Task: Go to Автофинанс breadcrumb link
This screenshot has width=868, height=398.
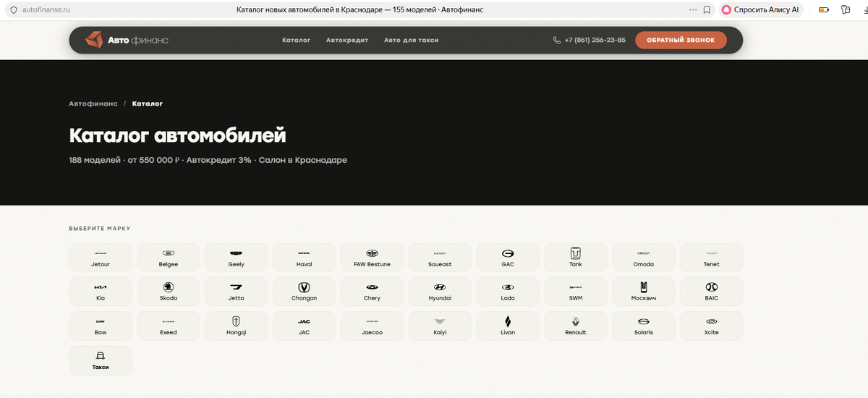Action: [93, 103]
